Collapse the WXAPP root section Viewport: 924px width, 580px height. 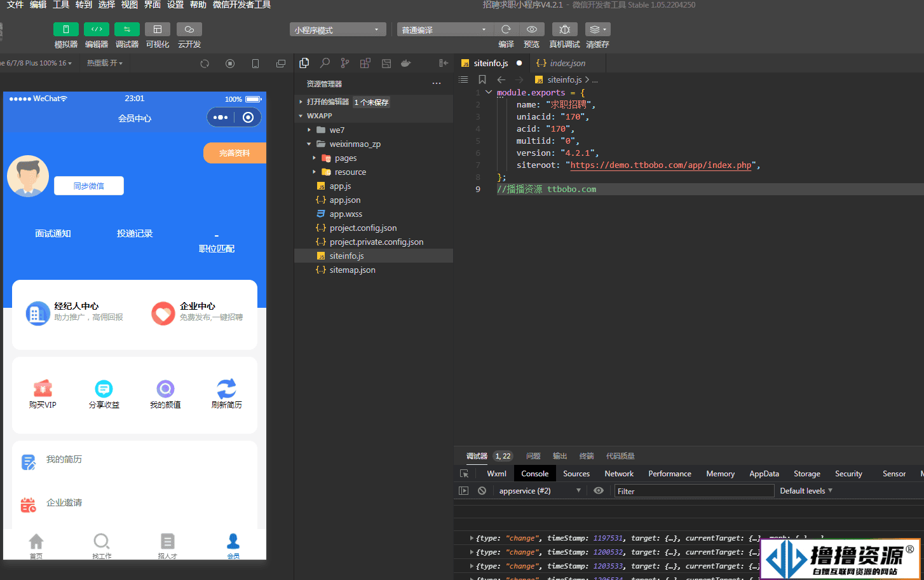tap(374, 116)
